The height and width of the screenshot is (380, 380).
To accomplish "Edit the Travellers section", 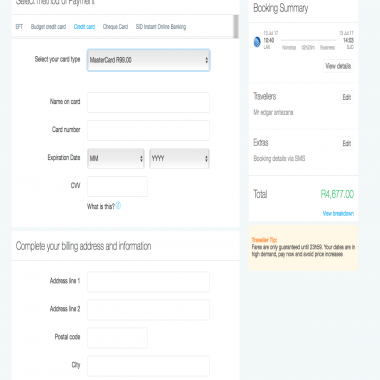I will point(347,97).
